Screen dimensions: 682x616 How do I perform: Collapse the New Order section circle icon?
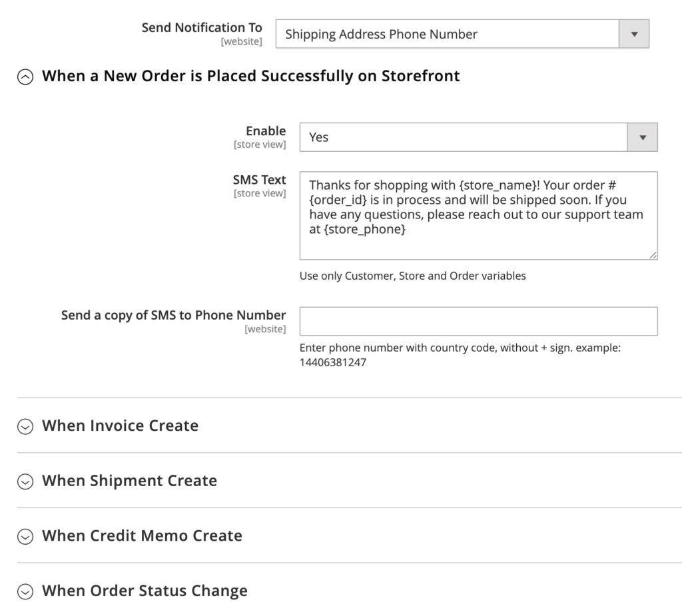[25, 77]
